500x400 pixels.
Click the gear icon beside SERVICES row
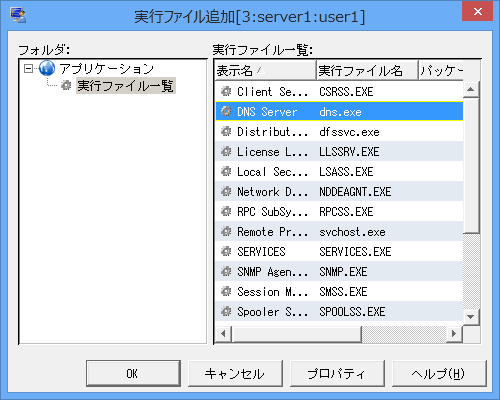click(226, 251)
